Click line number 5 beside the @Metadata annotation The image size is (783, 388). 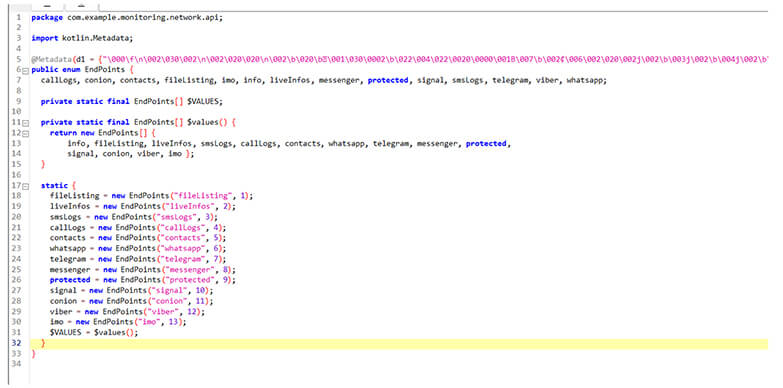(18, 59)
